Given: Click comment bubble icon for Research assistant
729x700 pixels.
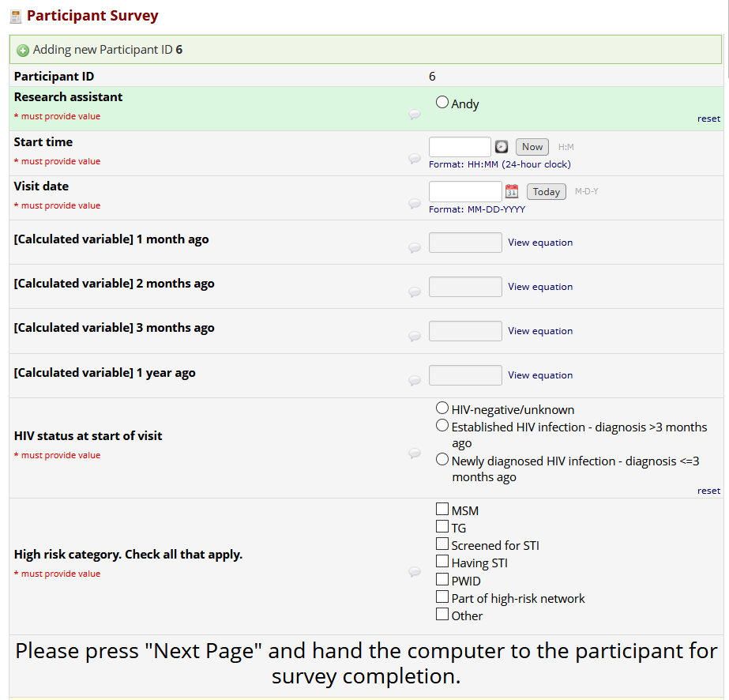Looking at the screenshot, I should [414, 115].
